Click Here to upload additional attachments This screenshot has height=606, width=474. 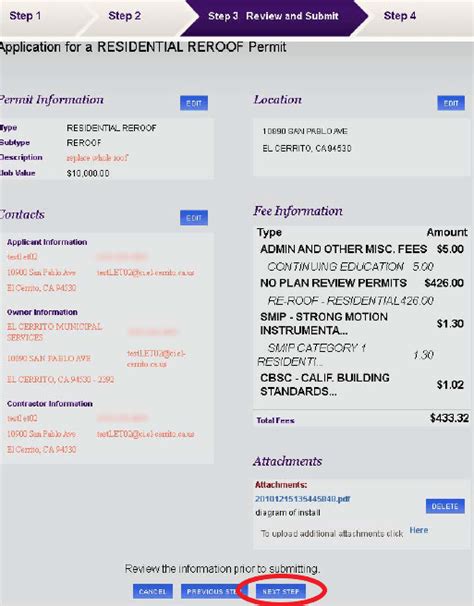419,530
